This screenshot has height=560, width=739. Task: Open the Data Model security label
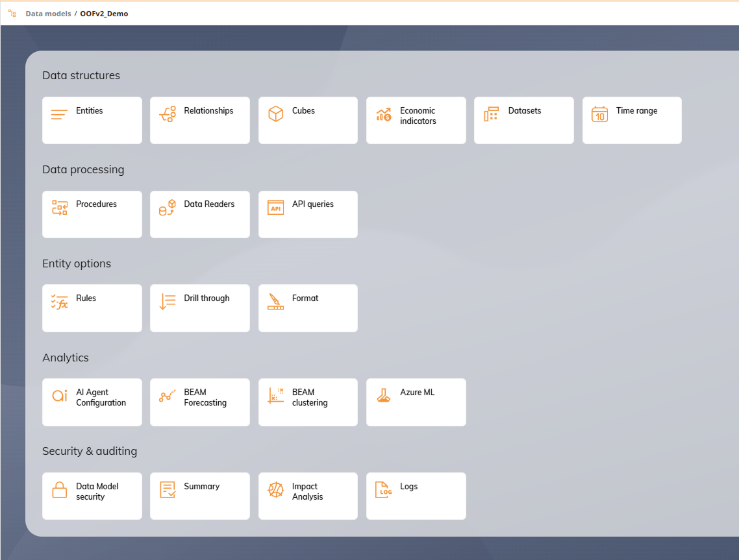97,491
